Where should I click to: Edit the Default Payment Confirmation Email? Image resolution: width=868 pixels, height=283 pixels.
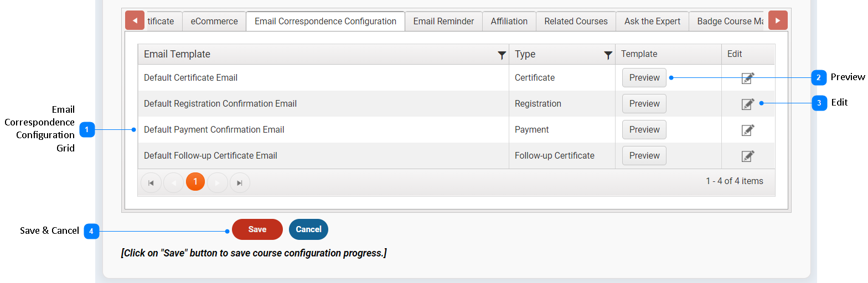(748, 130)
